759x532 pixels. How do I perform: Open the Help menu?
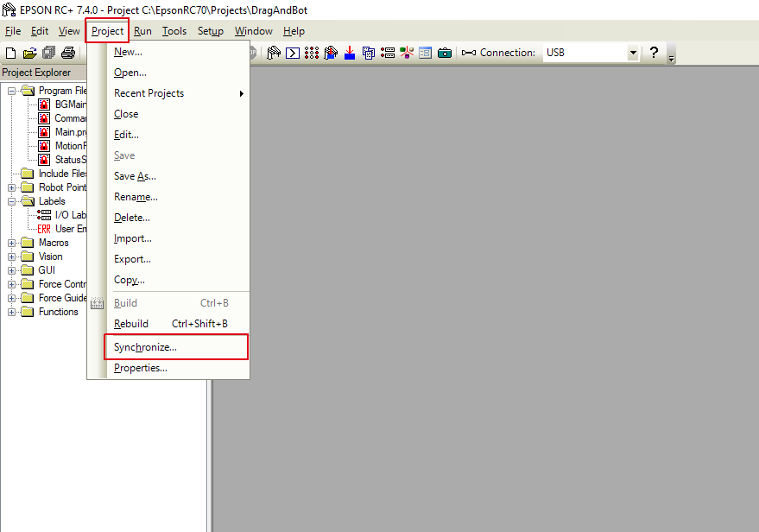click(294, 31)
